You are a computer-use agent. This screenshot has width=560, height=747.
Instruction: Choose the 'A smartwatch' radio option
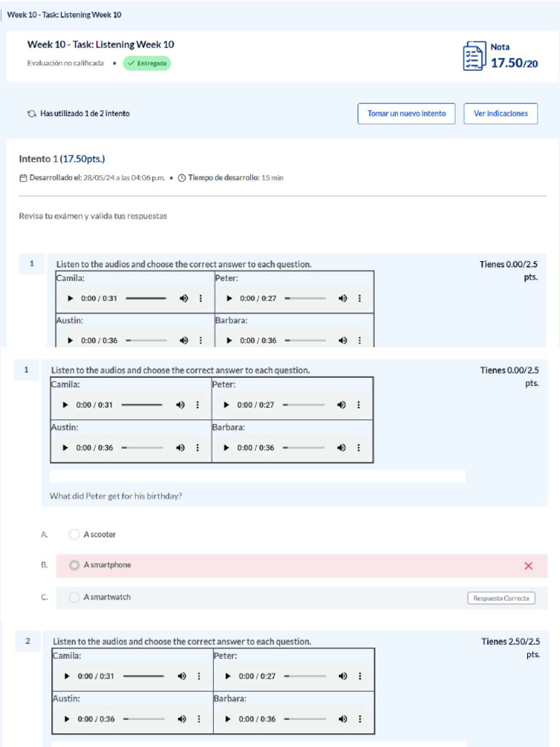pyautogui.click(x=74, y=597)
